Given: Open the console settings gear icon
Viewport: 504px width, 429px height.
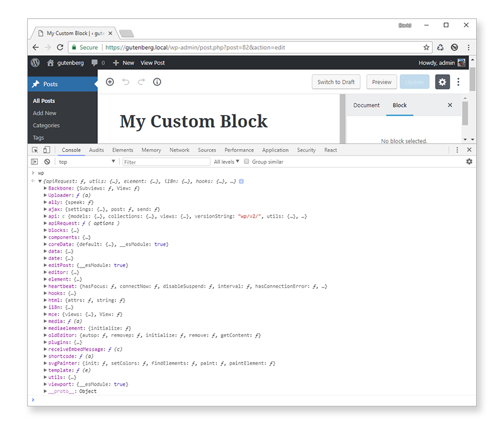Looking at the screenshot, I should pos(469,161).
